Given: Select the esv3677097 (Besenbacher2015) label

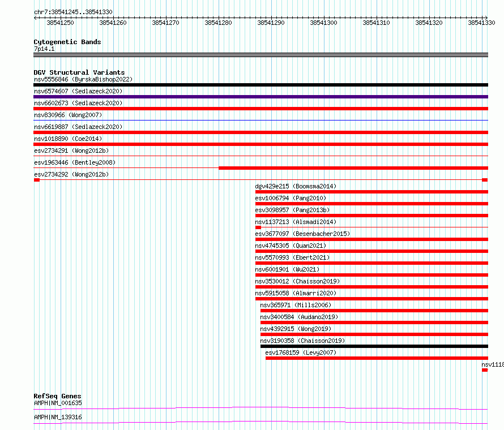Looking at the screenshot, I should [x=302, y=234].
